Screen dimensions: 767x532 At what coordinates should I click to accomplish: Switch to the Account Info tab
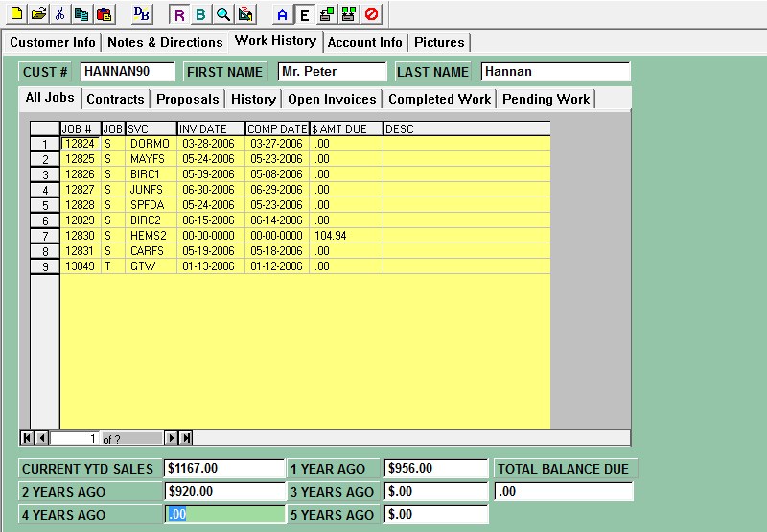pyautogui.click(x=365, y=42)
